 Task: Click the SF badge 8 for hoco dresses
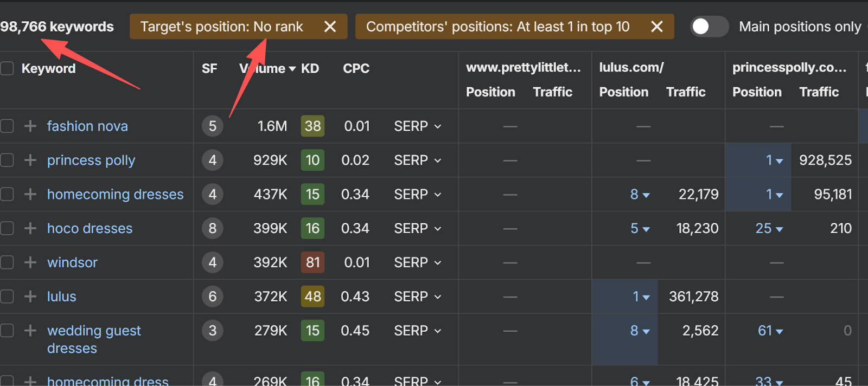[x=212, y=228]
